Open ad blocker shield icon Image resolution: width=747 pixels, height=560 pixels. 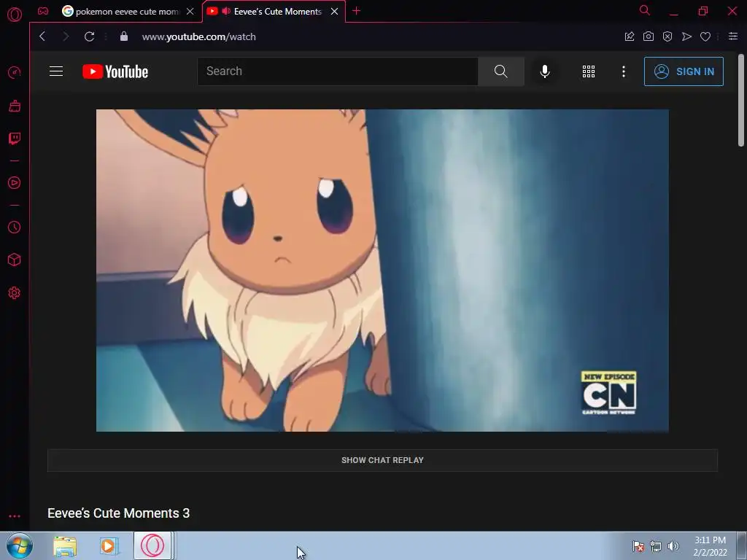667,36
